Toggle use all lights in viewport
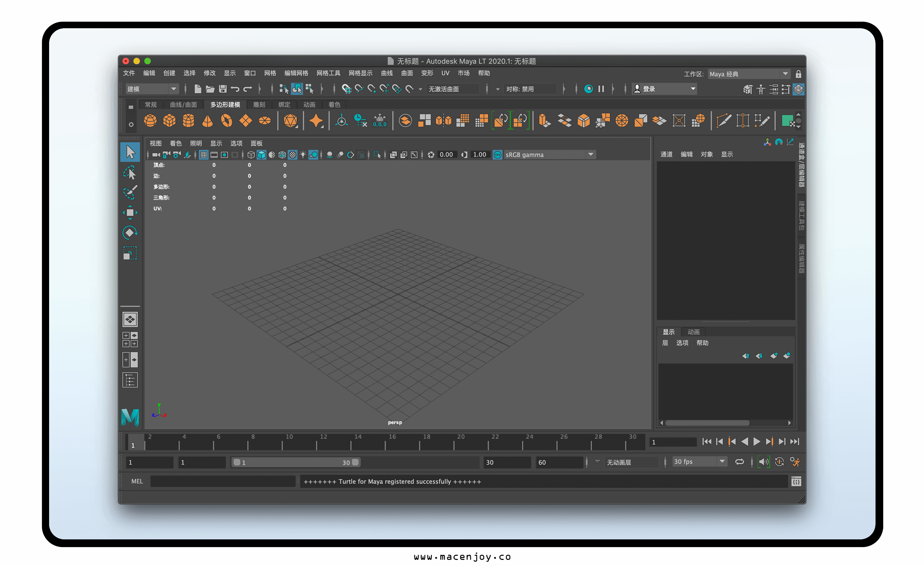924x566 pixels. click(x=303, y=154)
